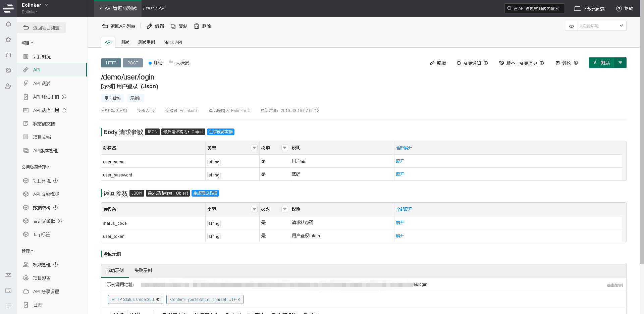The height and width of the screenshot is (314, 644).
Task: Switch to the Mock API tab
Action: (172, 42)
